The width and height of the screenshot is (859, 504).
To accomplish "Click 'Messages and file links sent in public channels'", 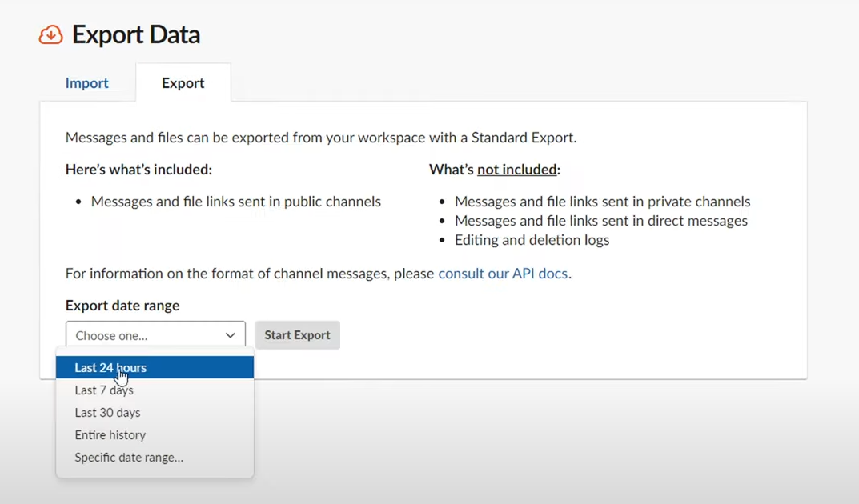I will (x=235, y=202).
